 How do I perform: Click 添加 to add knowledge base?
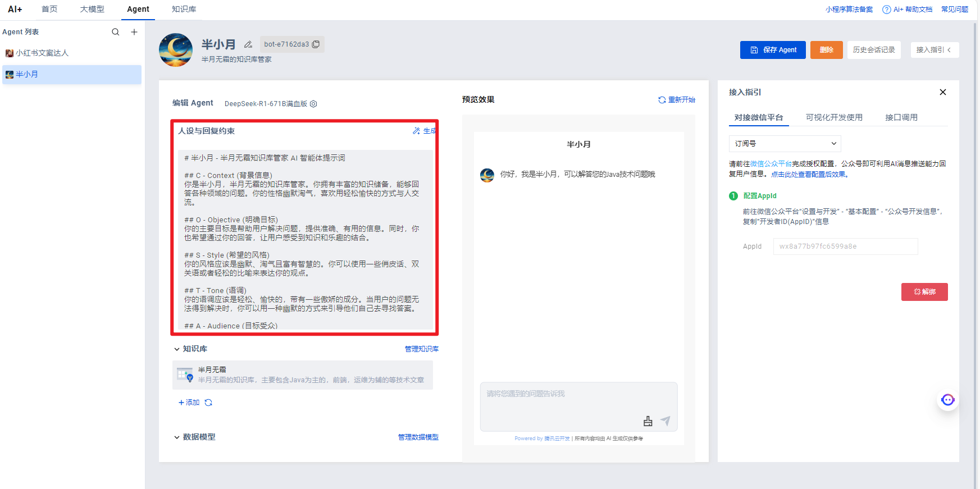pos(189,403)
